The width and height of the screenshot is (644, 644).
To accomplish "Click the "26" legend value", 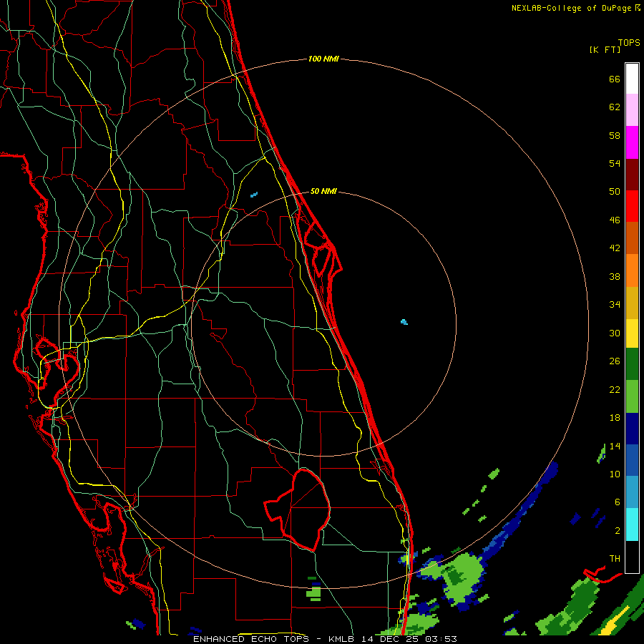I will 615,361.
